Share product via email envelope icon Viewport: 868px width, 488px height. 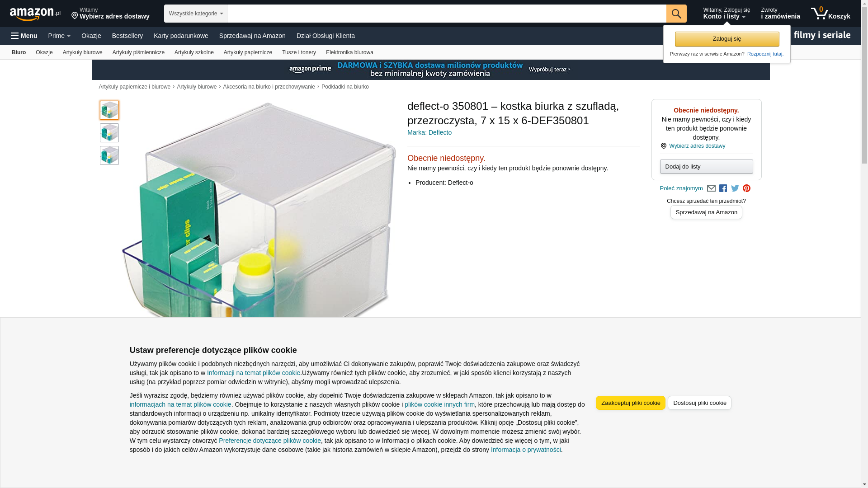click(711, 188)
